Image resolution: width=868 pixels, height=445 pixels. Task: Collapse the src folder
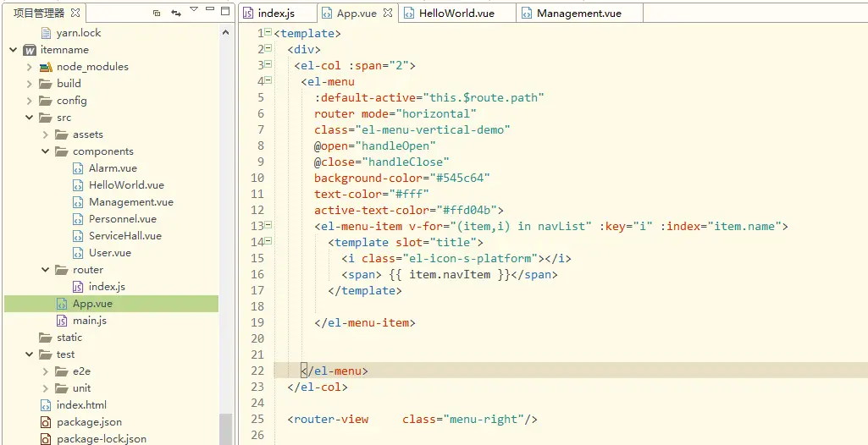[30, 118]
